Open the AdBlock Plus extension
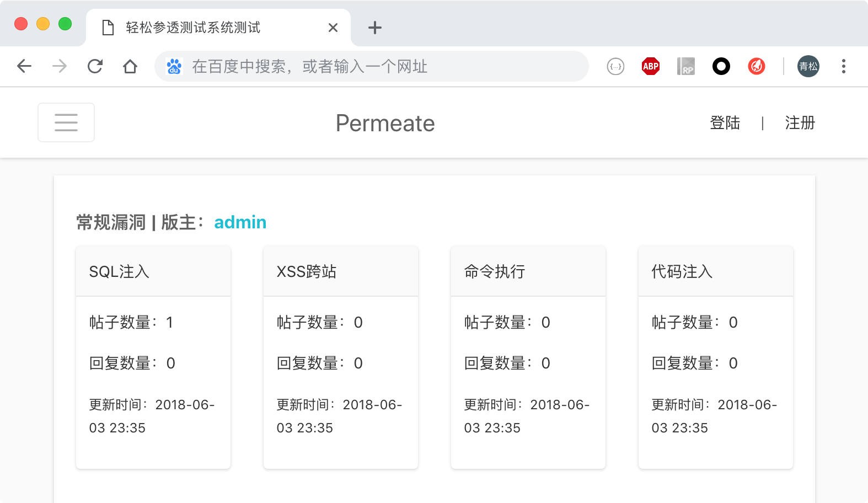Screen dimensions: 868x503 [651, 67]
